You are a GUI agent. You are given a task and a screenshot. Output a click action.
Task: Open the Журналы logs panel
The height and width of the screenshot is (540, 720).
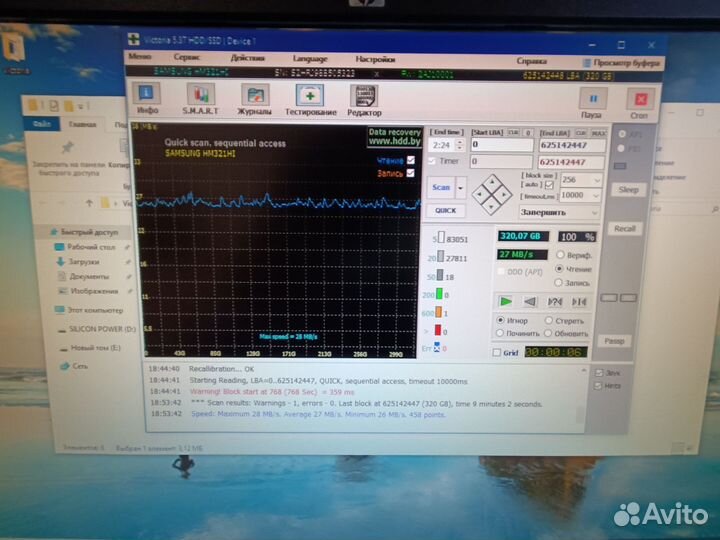[x=254, y=99]
